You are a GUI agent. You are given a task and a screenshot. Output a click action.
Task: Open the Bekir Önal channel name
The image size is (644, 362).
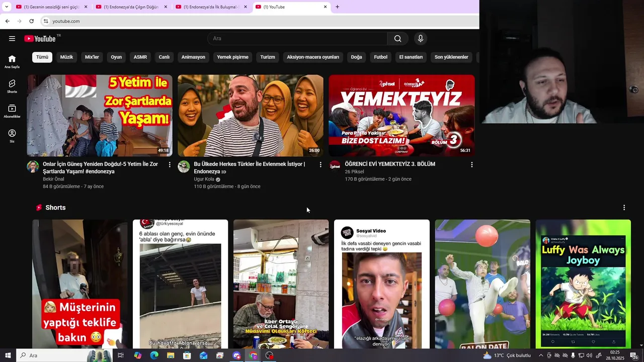click(53, 179)
